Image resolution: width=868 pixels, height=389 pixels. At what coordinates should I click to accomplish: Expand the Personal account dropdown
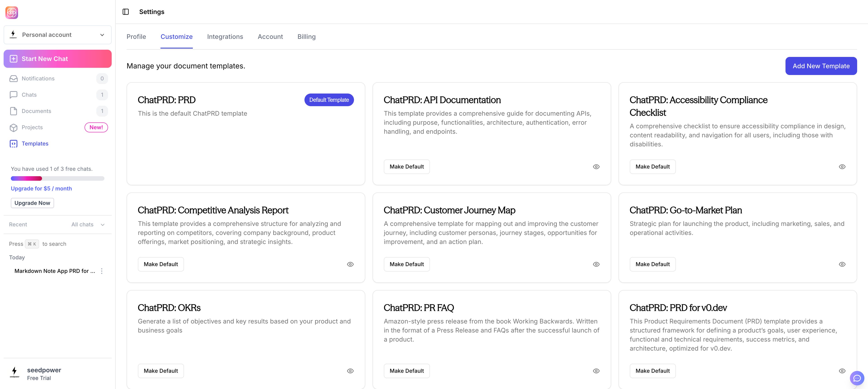coord(58,35)
